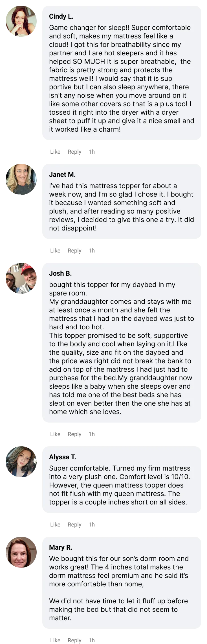This screenshot has width=207, height=644.
Task: Click first blurred action under Cindy L.'s review
Action: tap(55, 152)
